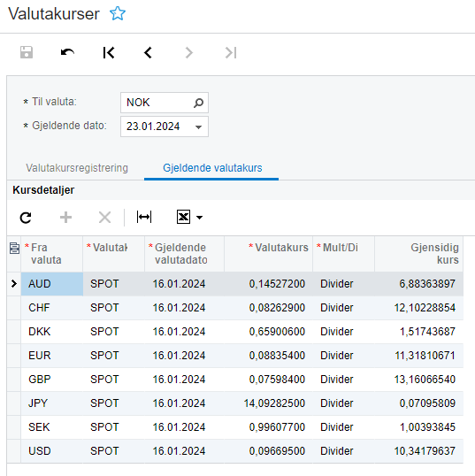The height and width of the screenshot is (476, 475).
Task: Delete row with the X icon
Action: pyautogui.click(x=104, y=218)
